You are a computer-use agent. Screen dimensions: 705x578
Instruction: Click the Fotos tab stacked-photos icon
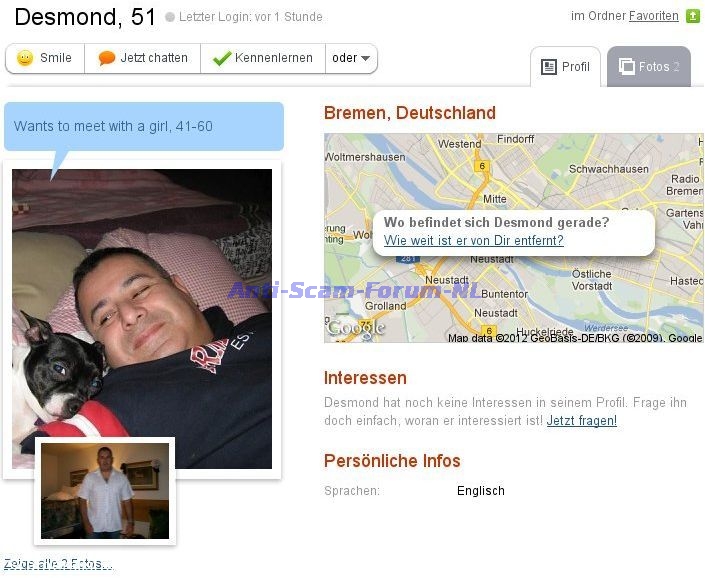coord(626,67)
